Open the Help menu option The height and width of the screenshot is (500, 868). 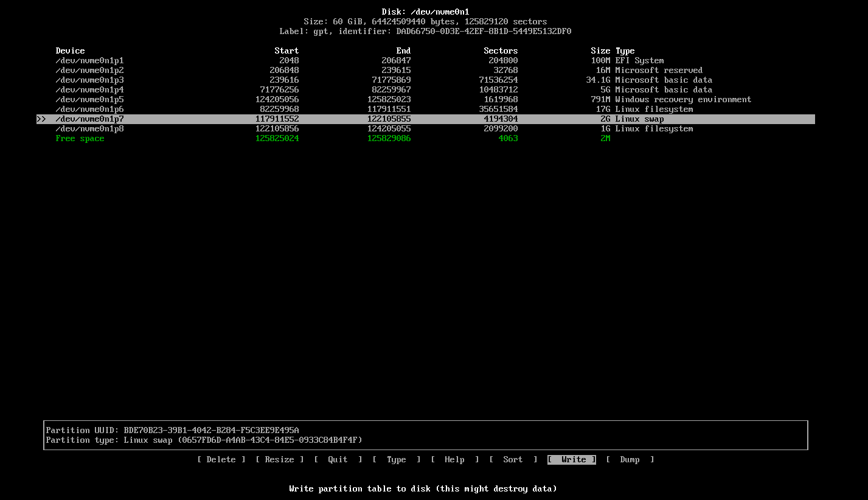[455, 460]
